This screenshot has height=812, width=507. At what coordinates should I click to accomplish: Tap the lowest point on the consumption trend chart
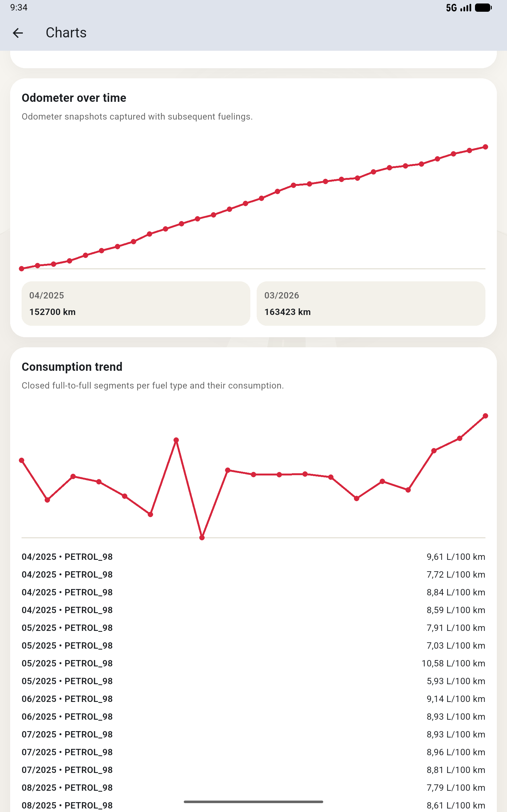202,538
